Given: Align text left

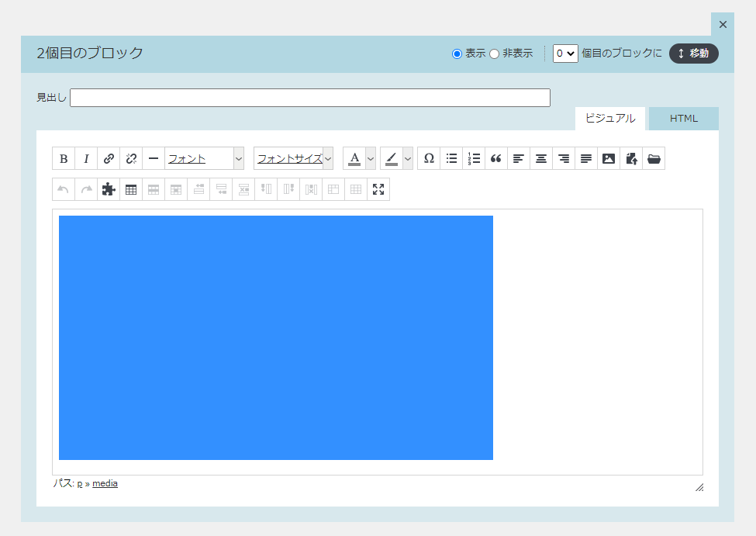Looking at the screenshot, I should click(519, 158).
